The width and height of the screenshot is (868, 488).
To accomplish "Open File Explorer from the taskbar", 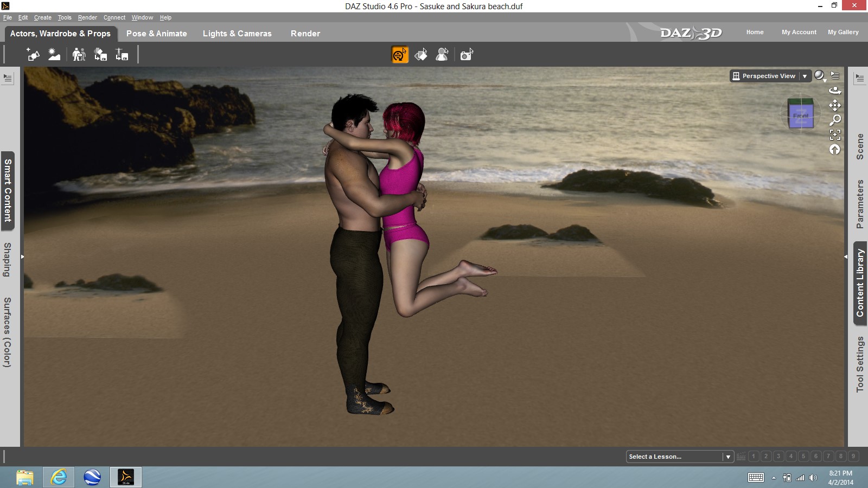I will [24, 477].
